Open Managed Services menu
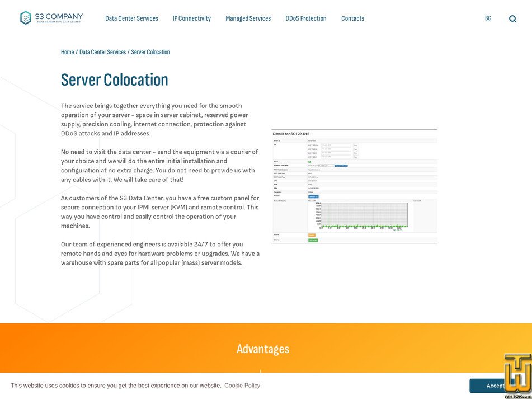 click(248, 18)
